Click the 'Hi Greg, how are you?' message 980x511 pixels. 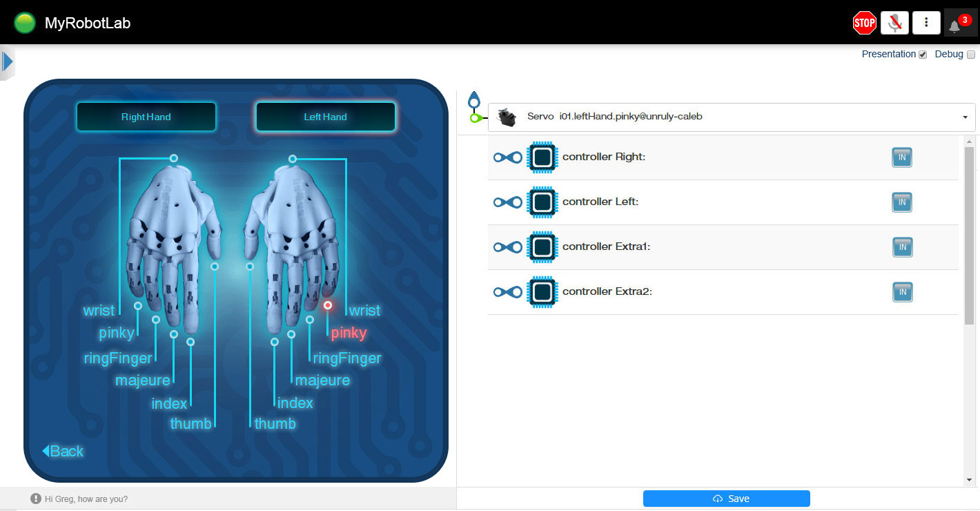pyautogui.click(x=86, y=499)
